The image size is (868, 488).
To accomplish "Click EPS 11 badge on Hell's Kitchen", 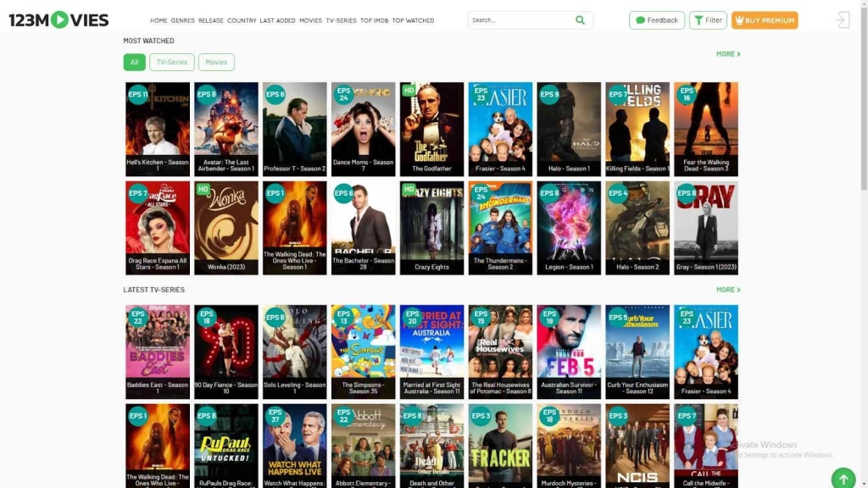I will (x=138, y=95).
